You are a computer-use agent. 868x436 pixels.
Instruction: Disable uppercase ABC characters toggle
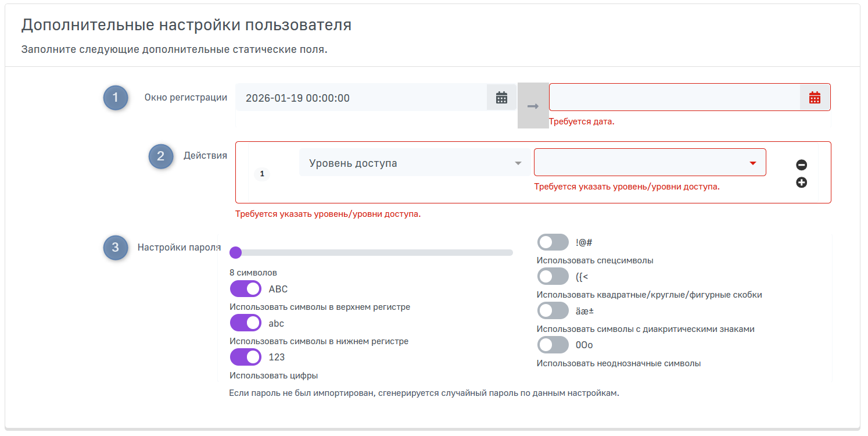click(x=245, y=289)
